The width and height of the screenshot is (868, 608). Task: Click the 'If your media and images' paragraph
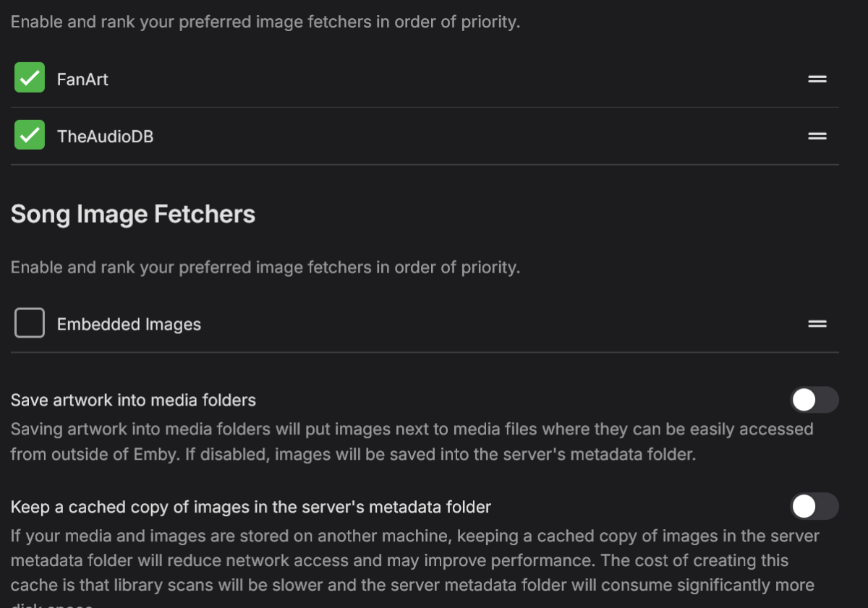pyautogui.click(x=414, y=560)
